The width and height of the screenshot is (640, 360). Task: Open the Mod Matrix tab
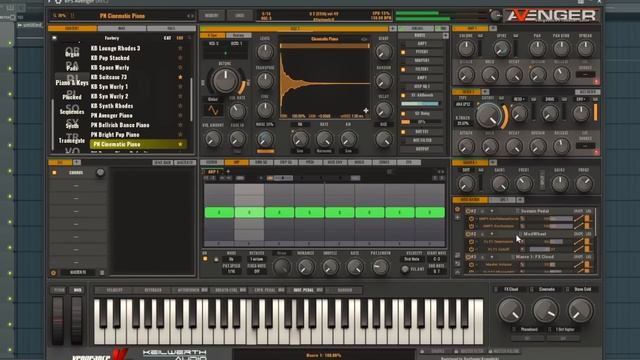coord(470,200)
